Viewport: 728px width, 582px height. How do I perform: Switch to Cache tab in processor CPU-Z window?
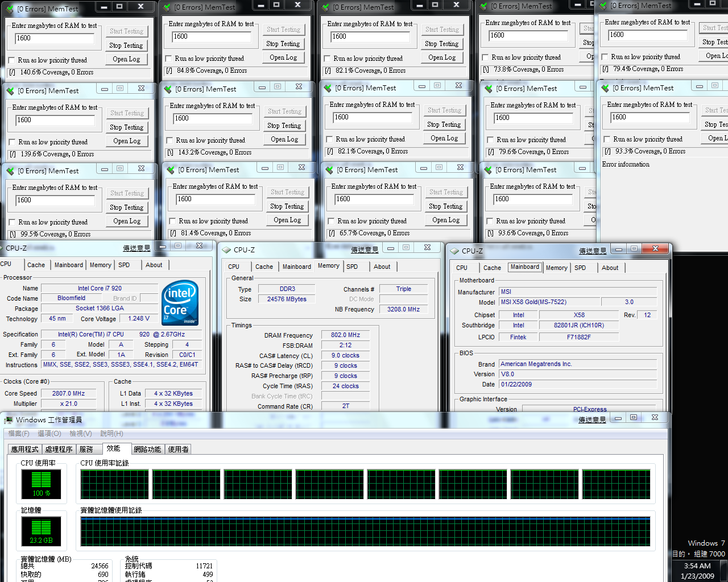[x=36, y=265]
